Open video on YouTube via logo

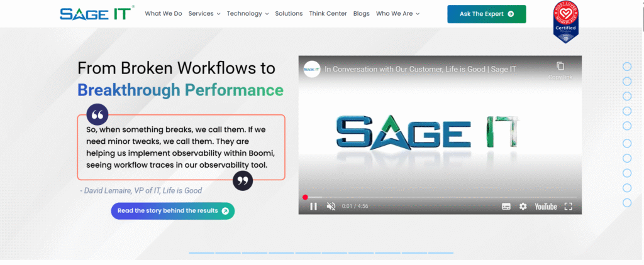[x=545, y=207]
